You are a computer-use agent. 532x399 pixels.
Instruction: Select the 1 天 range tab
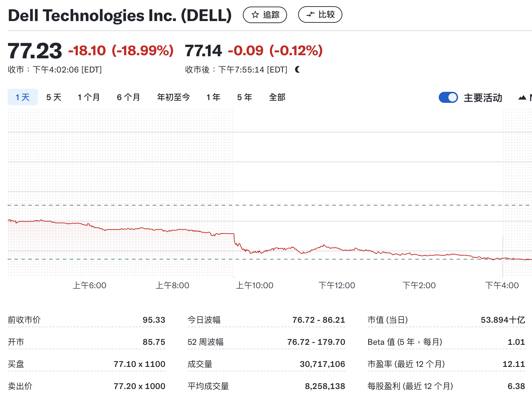click(x=23, y=97)
